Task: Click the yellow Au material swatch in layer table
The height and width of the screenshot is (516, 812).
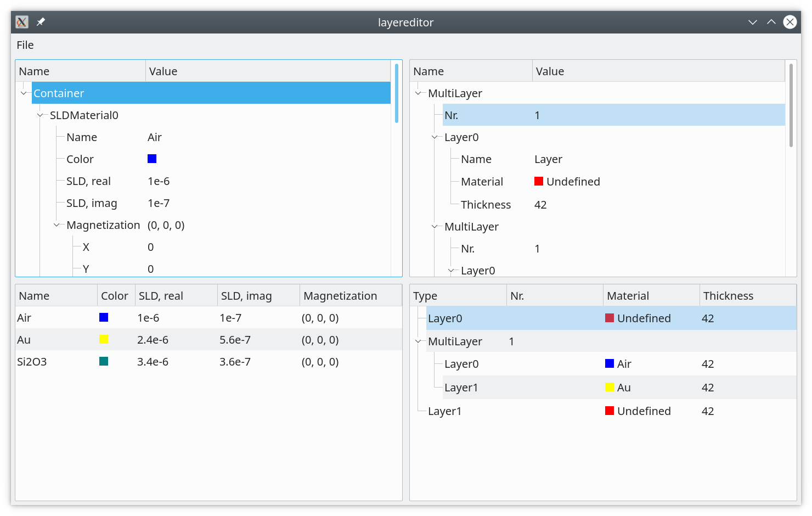Action: coord(610,387)
